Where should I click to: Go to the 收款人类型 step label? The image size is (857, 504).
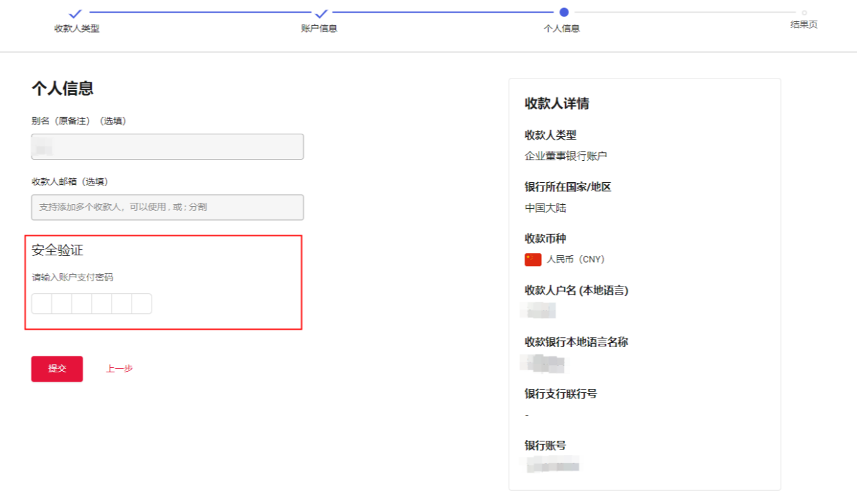(76, 29)
